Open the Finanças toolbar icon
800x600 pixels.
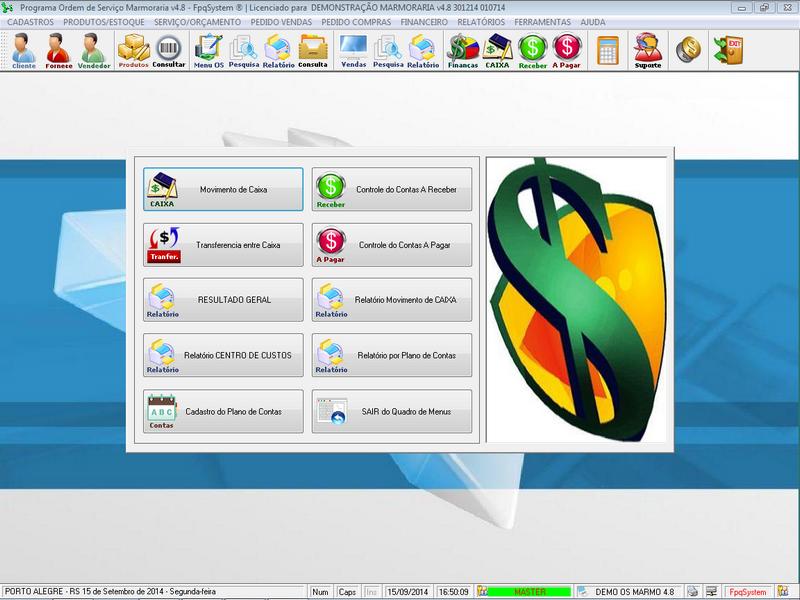coord(462,49)
